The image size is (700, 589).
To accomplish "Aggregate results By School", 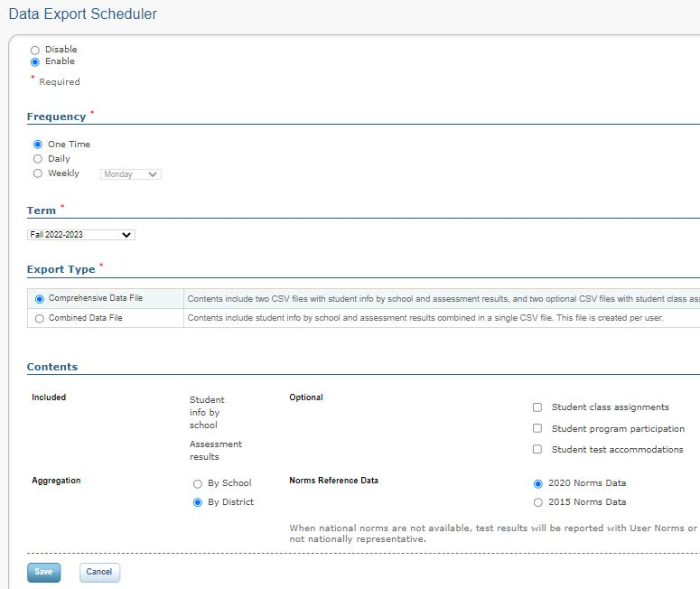I will tap(198, 484).
